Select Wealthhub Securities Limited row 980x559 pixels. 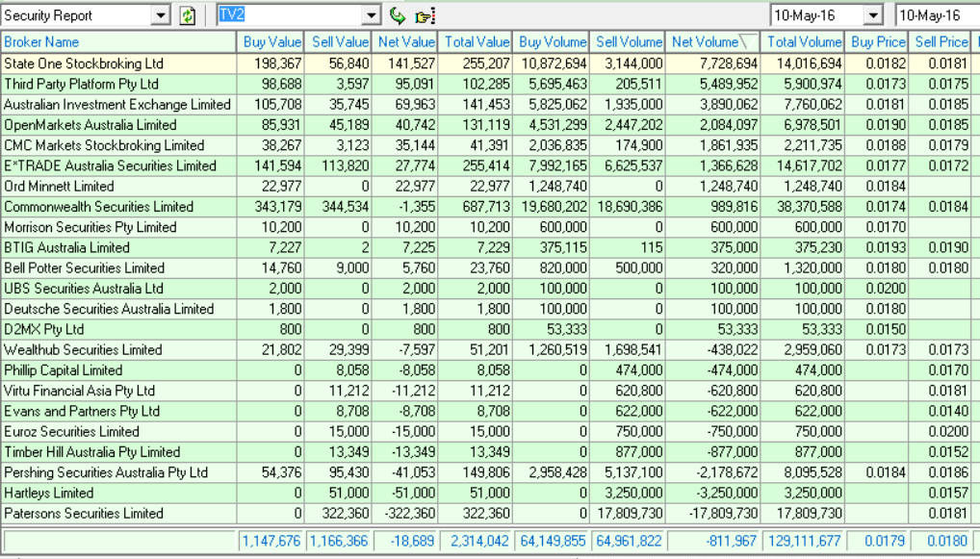tap(490, 350)
